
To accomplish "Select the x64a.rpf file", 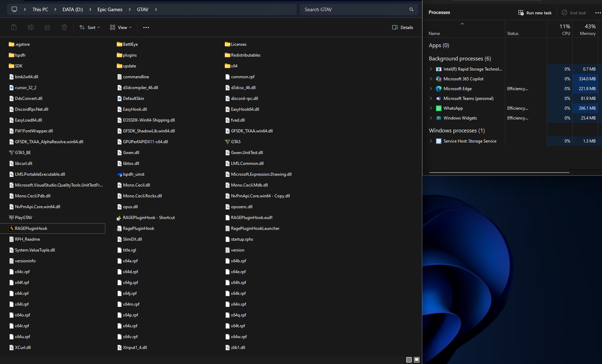I will (128, 261).
